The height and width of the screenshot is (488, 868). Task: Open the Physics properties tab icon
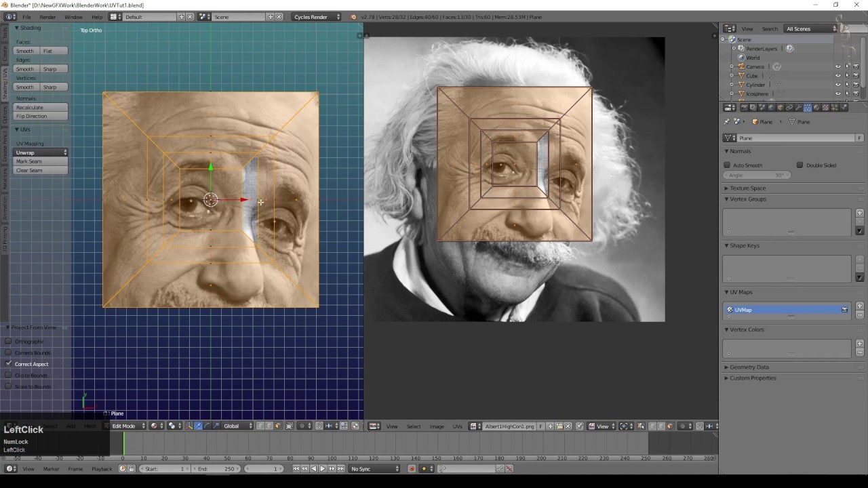844,107
